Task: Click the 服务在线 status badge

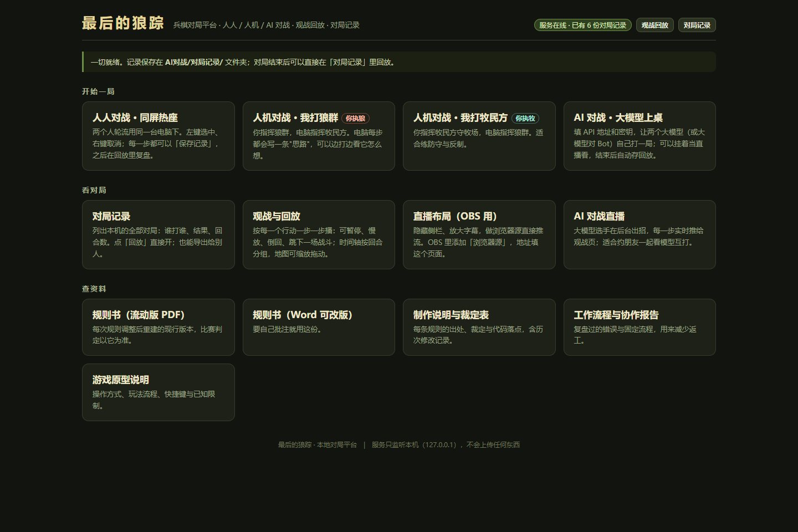Action: coord(582,25)
